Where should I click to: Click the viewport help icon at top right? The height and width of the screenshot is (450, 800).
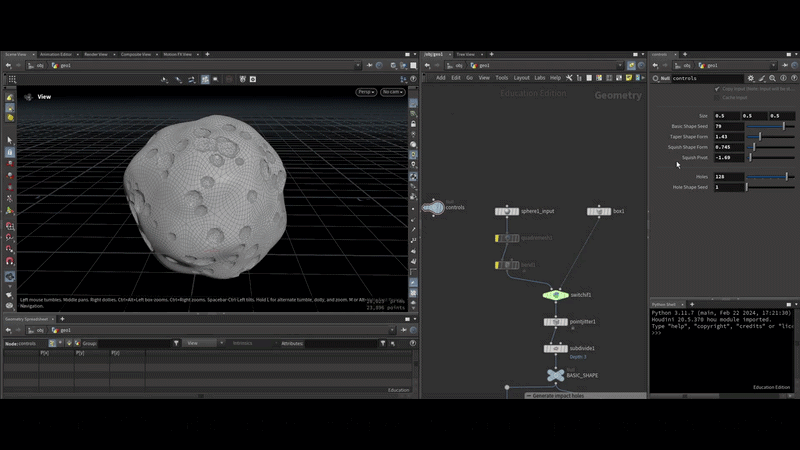[413, 79]
